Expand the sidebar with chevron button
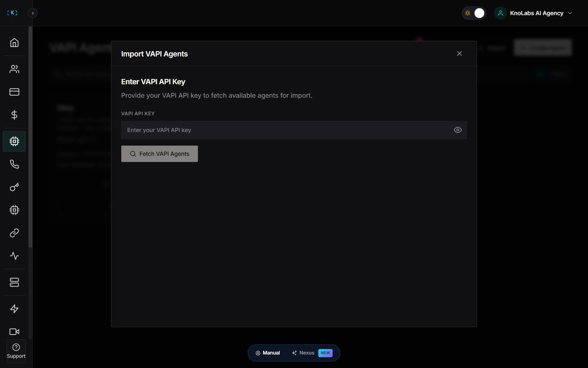Viewport: 588px width, 368px height. tap(33, 13)
